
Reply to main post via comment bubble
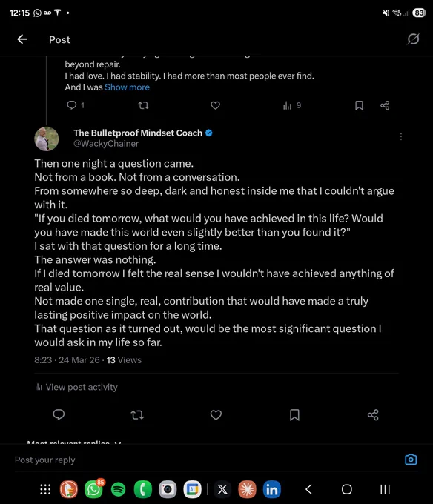(x=59, y=414)
